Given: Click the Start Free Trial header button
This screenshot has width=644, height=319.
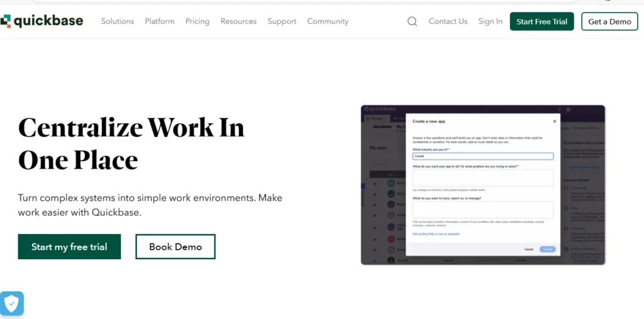Looking at the screenshot, I should pyautogui.click(x=541, y=21).
